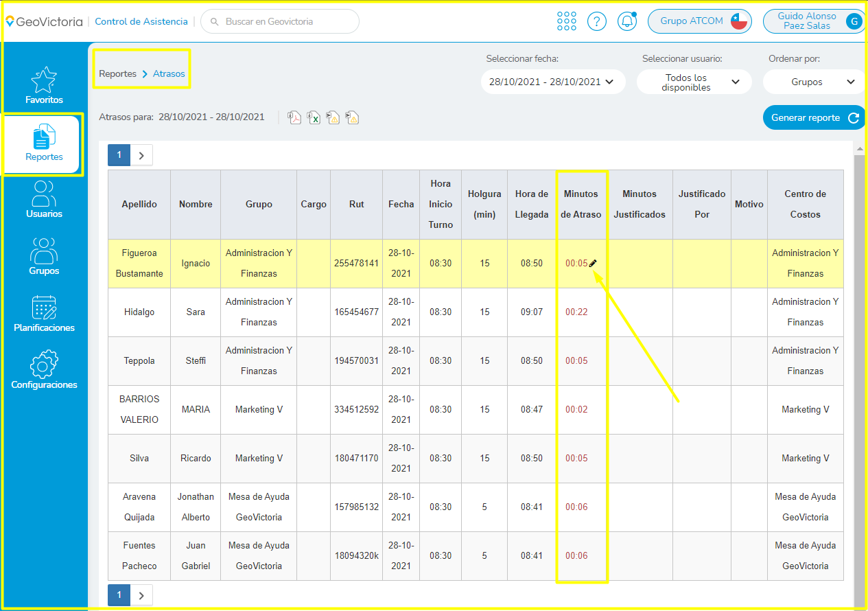
Task: Go to Favoritos in the sidebar
Action: point(44,86)
